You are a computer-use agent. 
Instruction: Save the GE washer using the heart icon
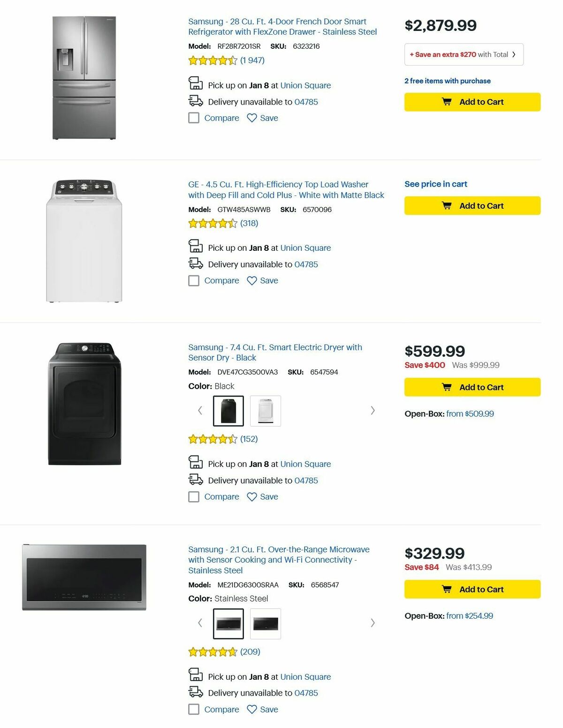[252, 280]
